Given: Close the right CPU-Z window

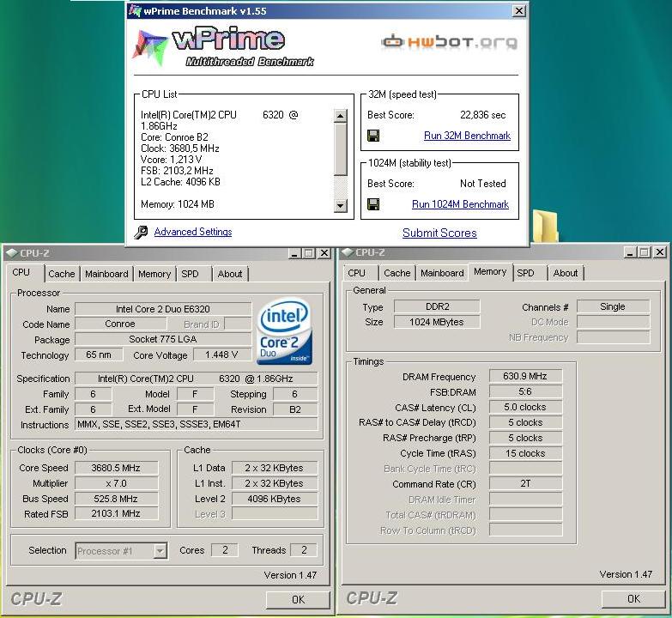Looking at the screenshot, I should [x=660, y=252].
